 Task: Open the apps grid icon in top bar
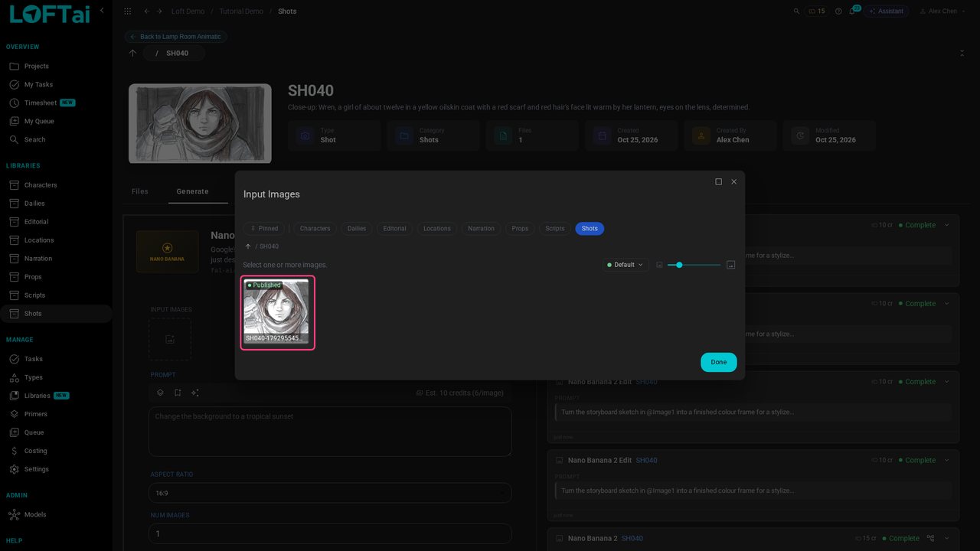(x=128, y=11)
